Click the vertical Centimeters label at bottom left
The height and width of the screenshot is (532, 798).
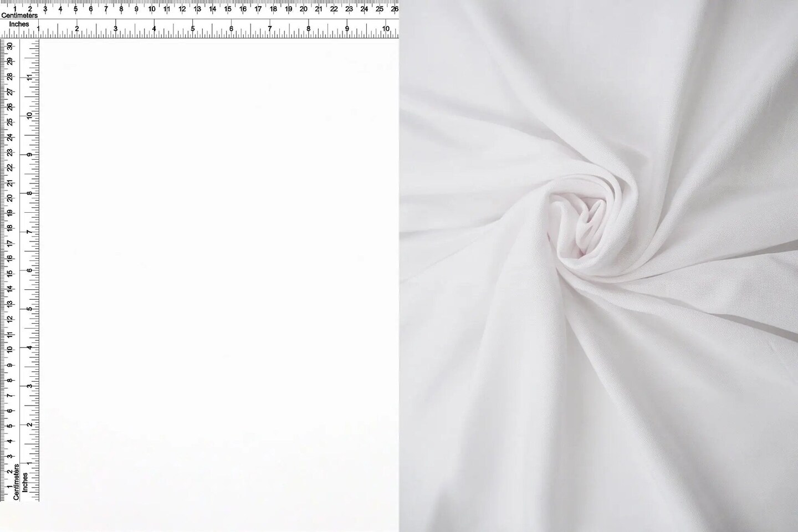16,482
